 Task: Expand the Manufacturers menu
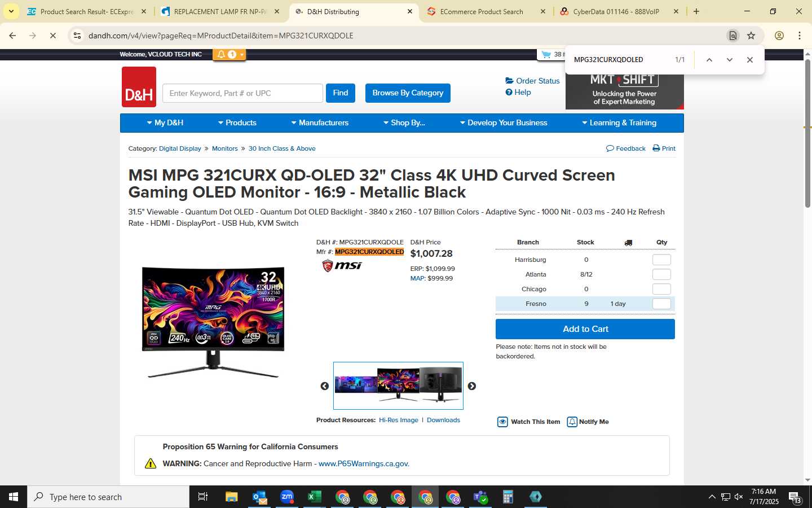point(320,123)
